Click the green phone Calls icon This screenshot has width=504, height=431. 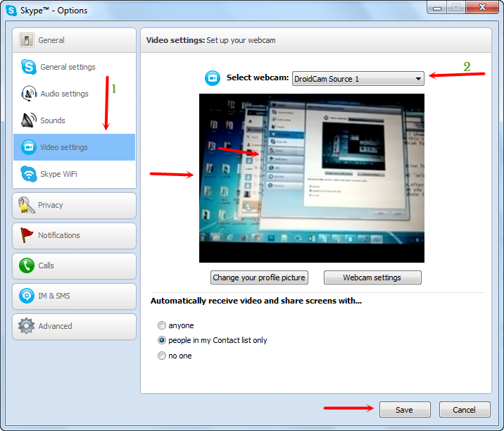point(26,266)
